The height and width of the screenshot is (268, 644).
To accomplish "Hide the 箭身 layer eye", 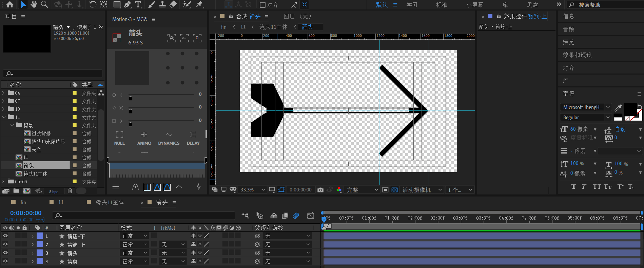I will 5,261.
